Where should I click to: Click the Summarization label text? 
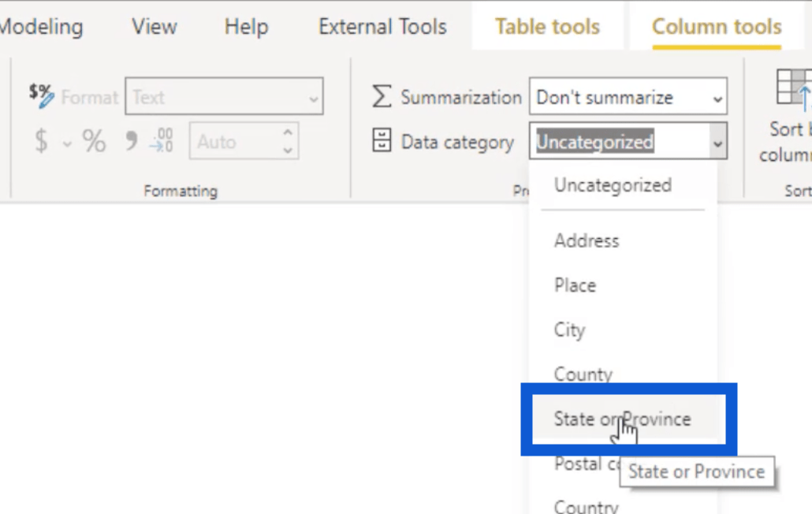click(461, 97)
